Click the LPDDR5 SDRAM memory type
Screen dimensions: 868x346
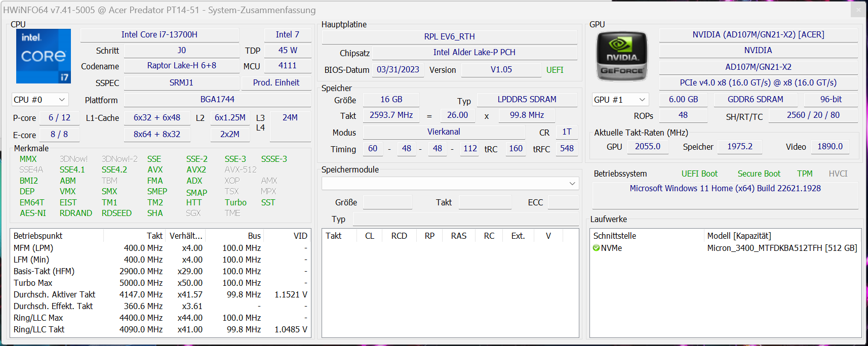click(527, 99)
